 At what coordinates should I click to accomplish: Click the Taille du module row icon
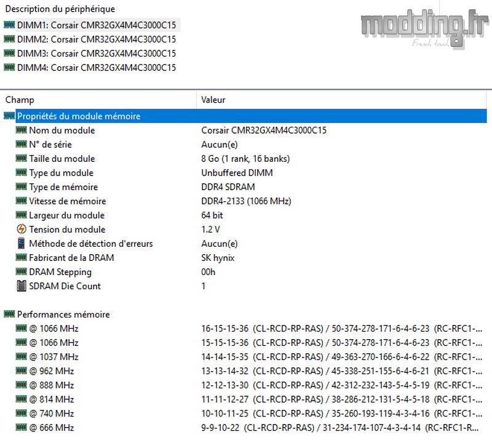[x=21, y=158]
